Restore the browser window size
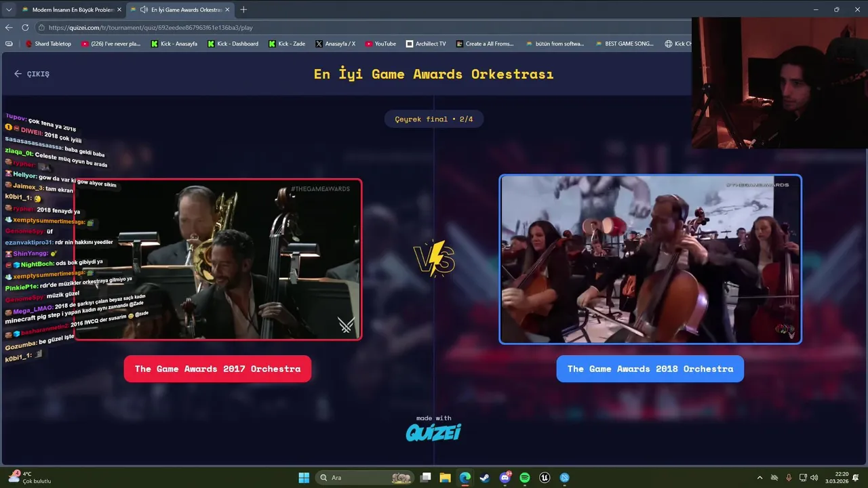Viewport: 868px width, 488px height. pyautogui.click(x=836, y=9)
